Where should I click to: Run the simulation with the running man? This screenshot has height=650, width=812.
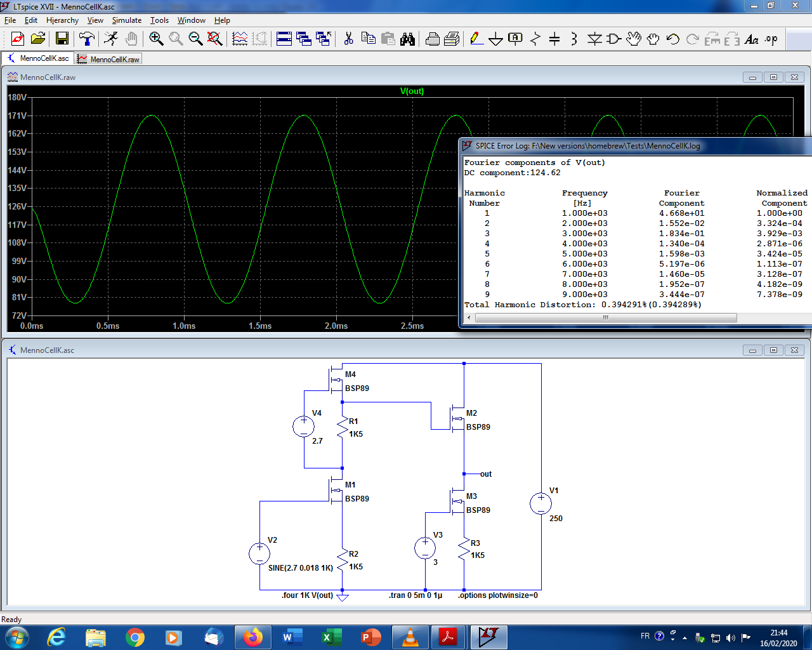tap(111, 39)
